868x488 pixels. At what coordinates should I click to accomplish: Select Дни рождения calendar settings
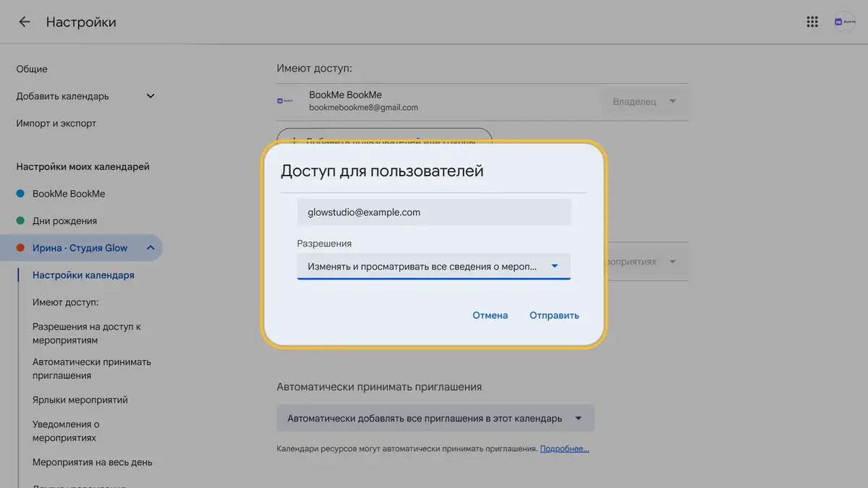pos(64,221)
